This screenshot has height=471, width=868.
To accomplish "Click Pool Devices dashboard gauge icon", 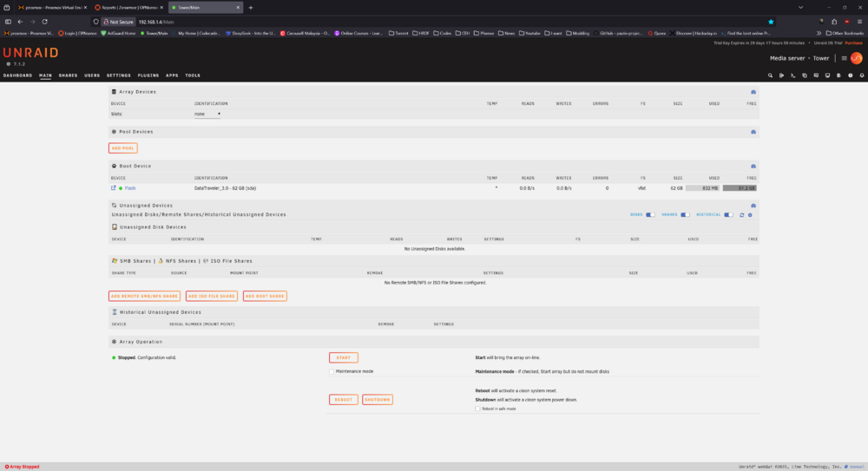I will 753,132.
